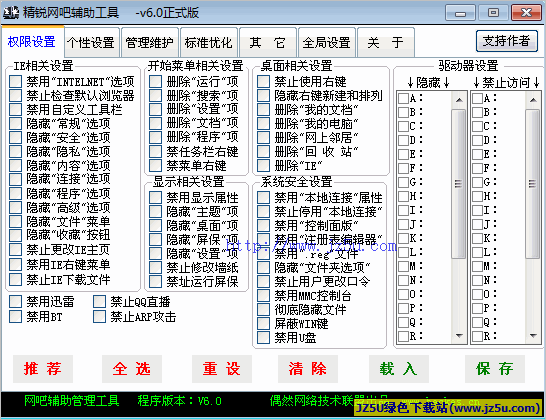The height and width of the screenshot is (420, 546).
Task: Check 禁用显示属性
Action: [x=155, y=197]
